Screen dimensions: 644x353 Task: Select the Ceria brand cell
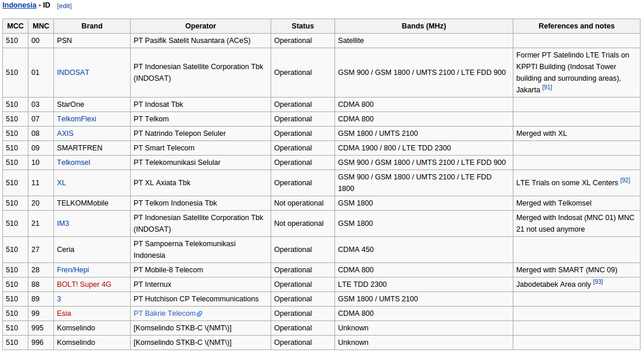coord(92,250)
